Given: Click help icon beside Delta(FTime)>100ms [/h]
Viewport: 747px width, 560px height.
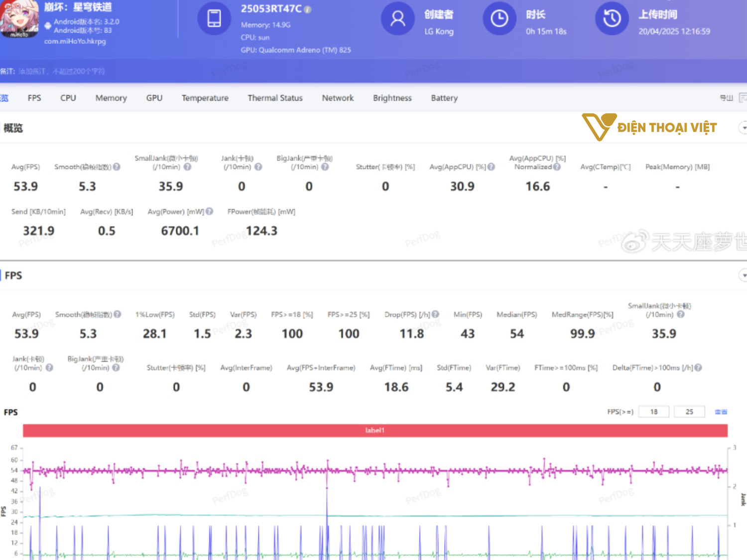Looking at the screenshot, I should pos(698,368).
